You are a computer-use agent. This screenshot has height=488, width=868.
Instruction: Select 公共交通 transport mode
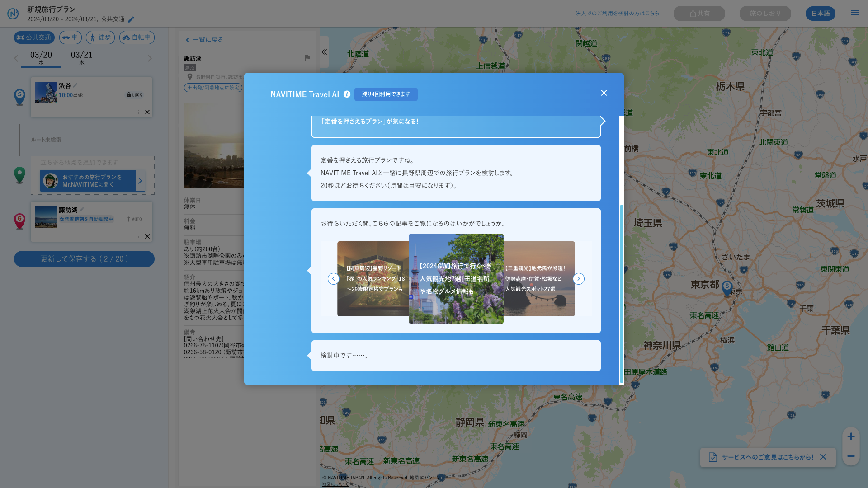click(x=34, y=38)
